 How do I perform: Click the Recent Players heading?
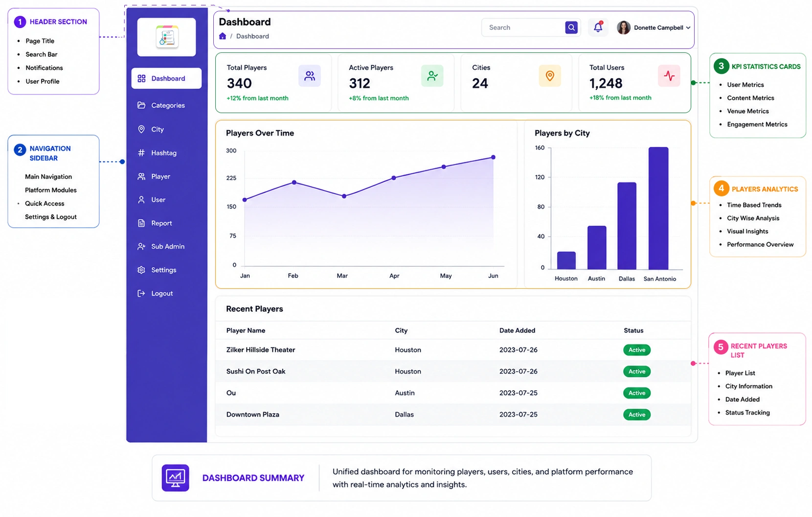tap(254, 309)
